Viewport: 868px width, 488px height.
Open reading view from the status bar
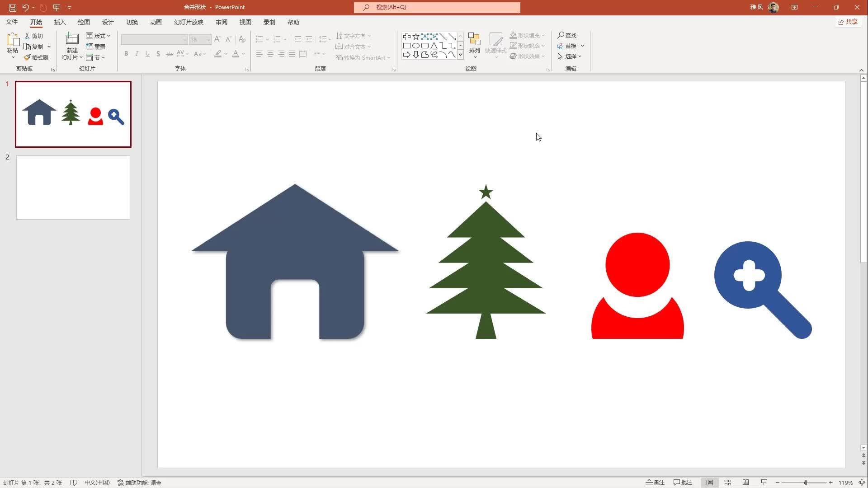click(x=746, y=483)
